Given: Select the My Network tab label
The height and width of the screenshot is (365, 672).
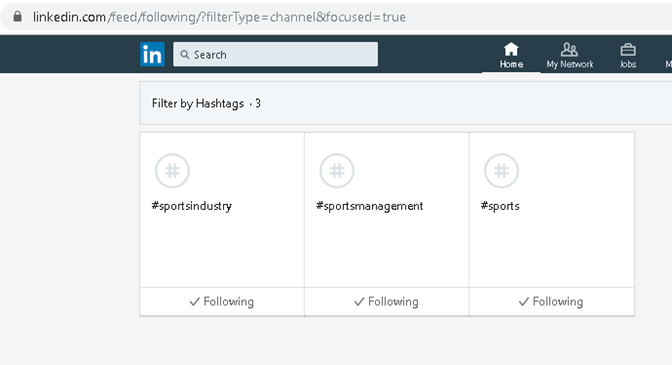Looking at the screenshot, I should click(570, 64).
